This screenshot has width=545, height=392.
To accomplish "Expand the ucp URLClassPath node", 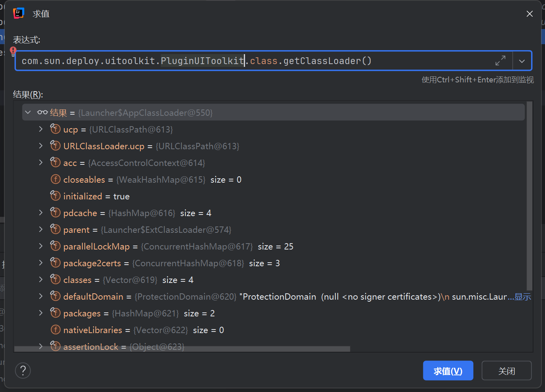I will [x=41, y=129].
